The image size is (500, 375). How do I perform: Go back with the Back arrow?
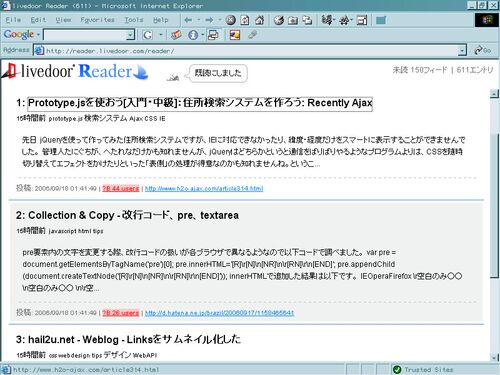(188, 20)
